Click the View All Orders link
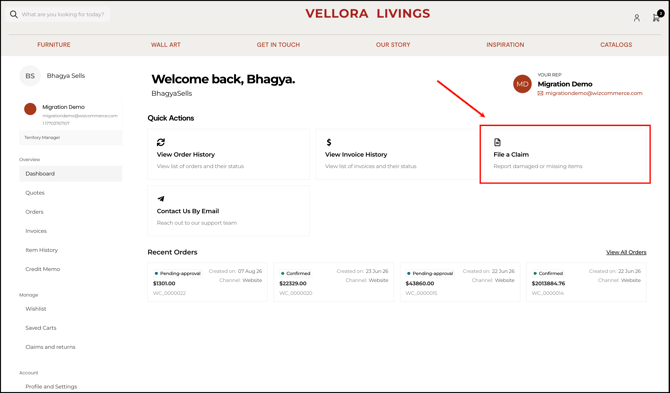Screen dimensions: 670x393 tap(626, 252)
